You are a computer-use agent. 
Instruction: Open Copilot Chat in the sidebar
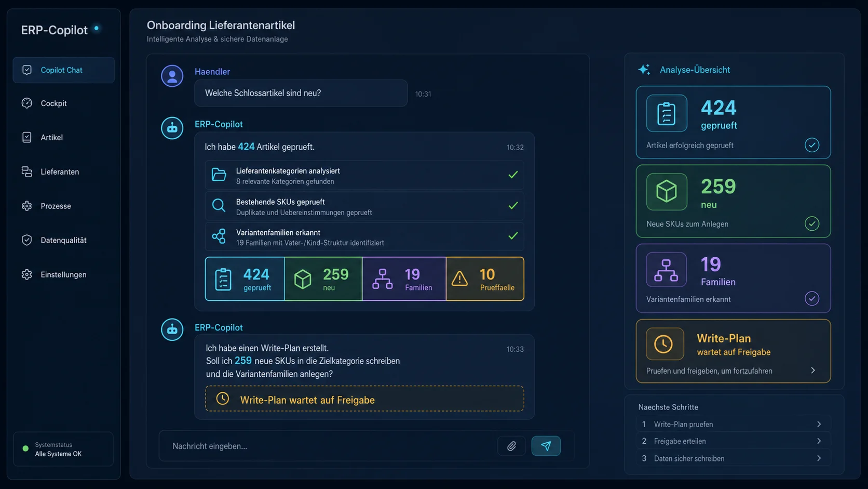tap(63, 70)
